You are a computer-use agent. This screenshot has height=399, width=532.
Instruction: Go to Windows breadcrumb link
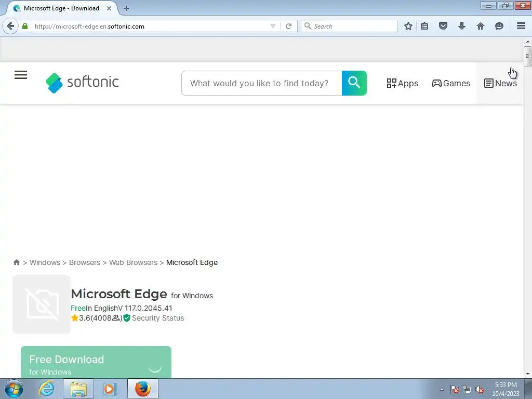click(x=45, y=262)
